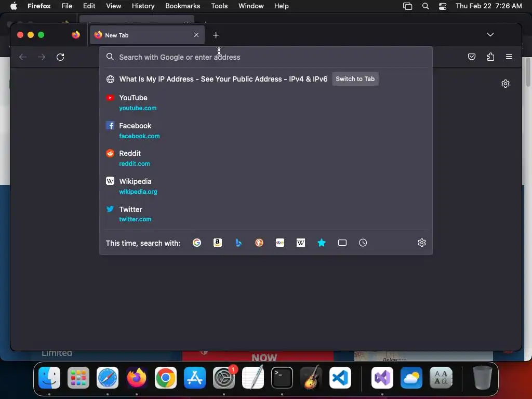Image resolution: width=532 pixels, height=399 pixels.
Task: List all tabs chevron
Action: pyautogui.click(x=490, y=35)
